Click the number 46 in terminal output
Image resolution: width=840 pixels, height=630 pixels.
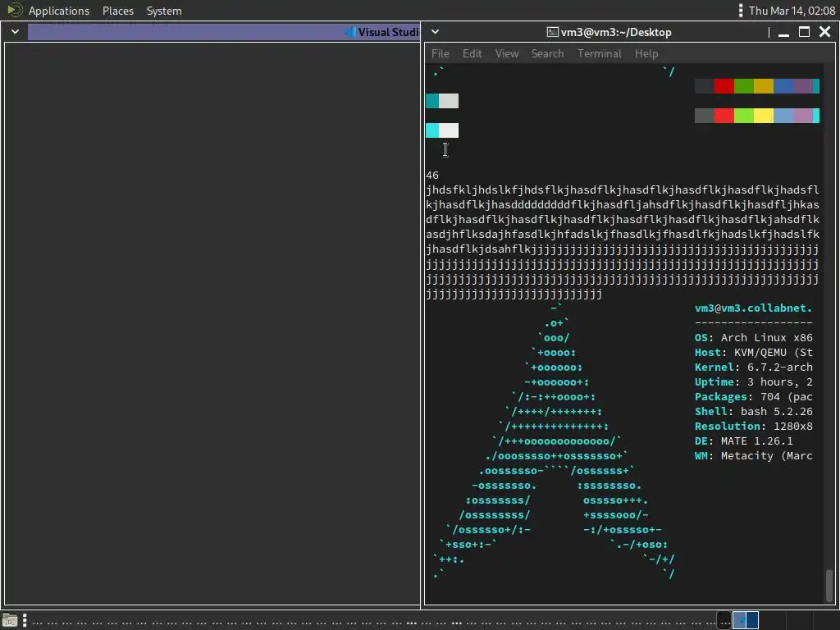click(432, 176)
